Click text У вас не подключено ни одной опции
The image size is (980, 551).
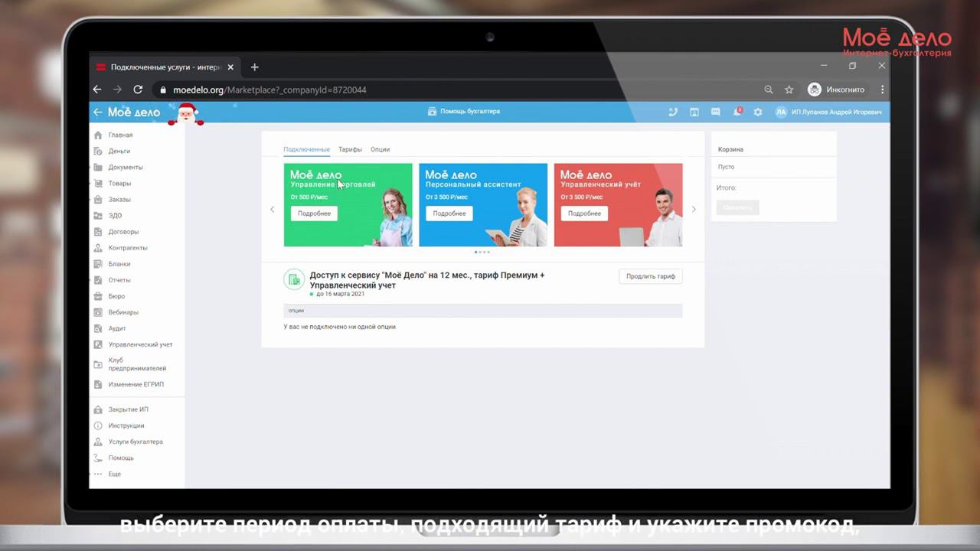click(340, 327)
